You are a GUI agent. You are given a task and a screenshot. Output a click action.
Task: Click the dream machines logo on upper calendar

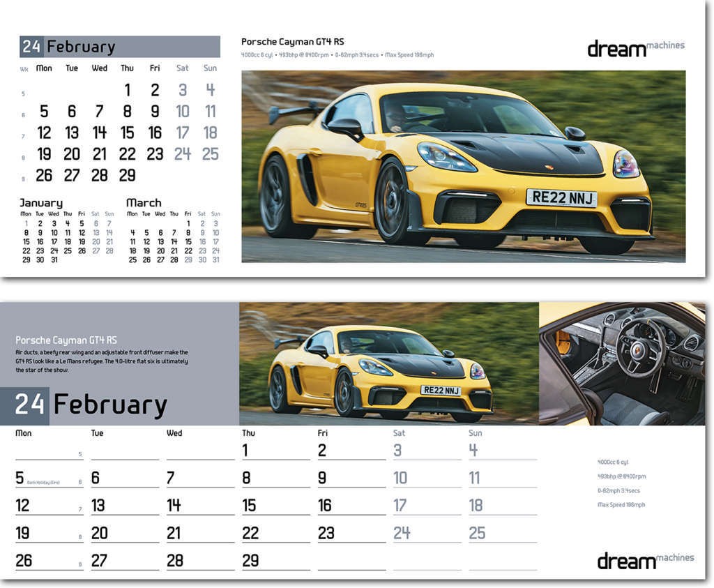click(x=636, y=49)
